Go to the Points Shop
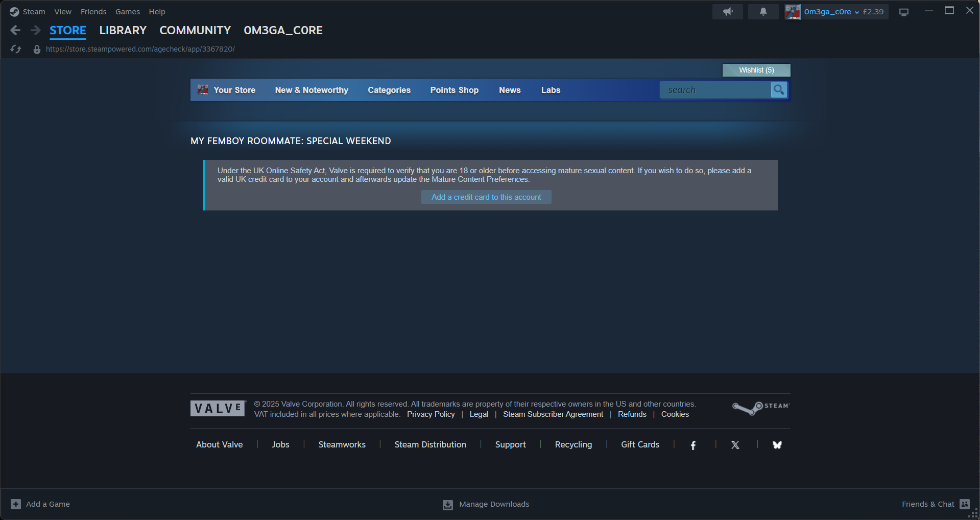The width and height of the screenshot is (980, 520). point(455,90)
